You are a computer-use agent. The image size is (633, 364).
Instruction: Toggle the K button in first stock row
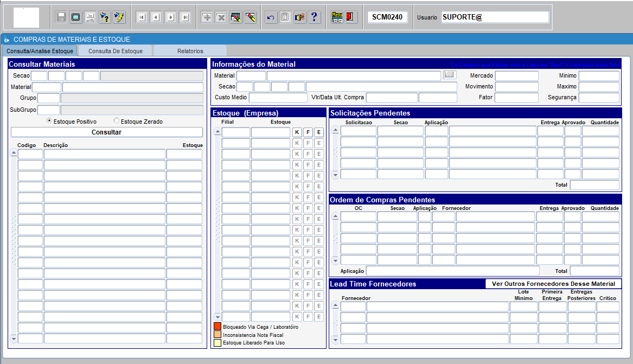tap(297, 132)
